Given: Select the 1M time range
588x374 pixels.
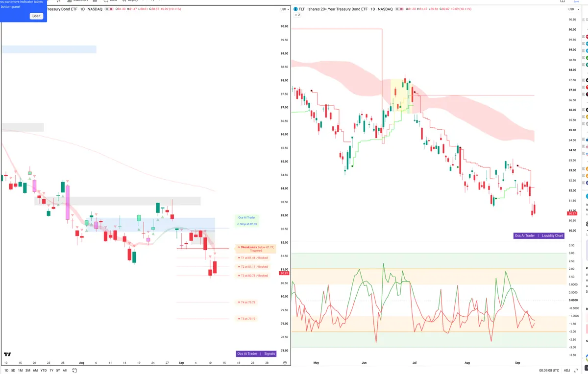Looking at the screenshot, I should point(20,370).
